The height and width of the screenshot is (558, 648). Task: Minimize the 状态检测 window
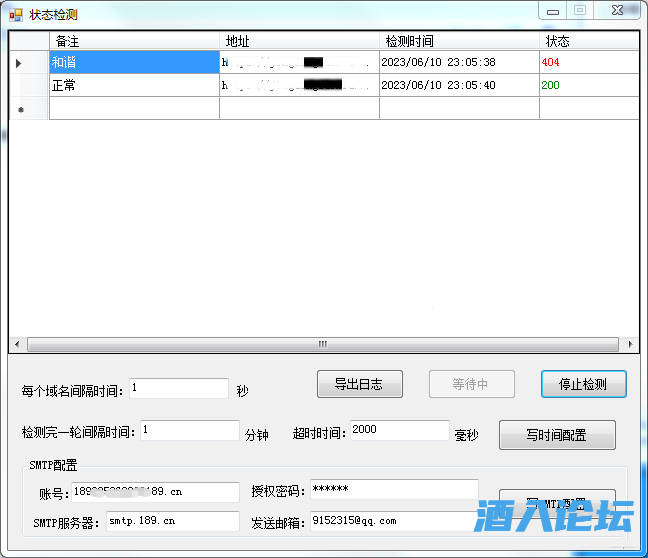pyautogui.click(x=553, y=11)
